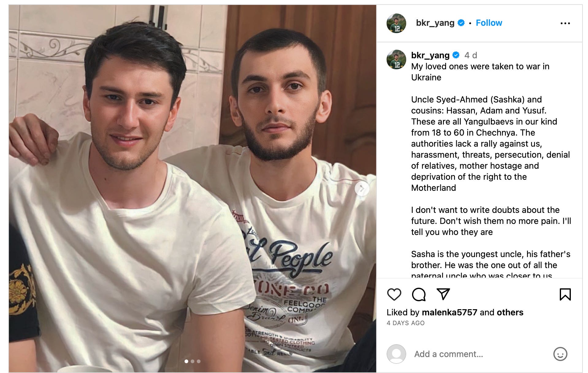Select the third carousel dot indicator
The width and height of the screenshot is (588, 373).
[199, 361]
